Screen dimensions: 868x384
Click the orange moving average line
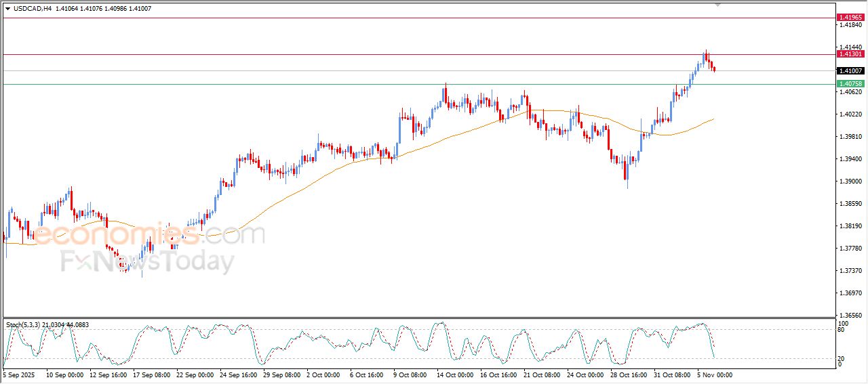pyautogui.click(x=305, y=182)
